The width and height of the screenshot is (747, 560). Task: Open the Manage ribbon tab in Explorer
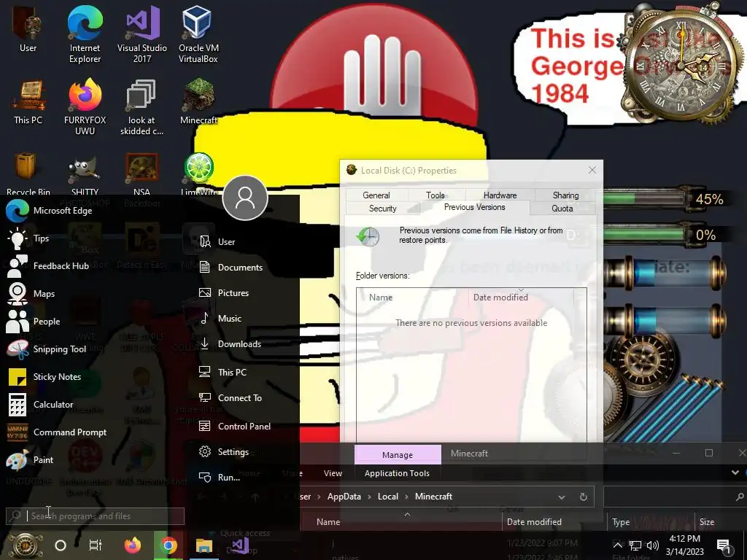(x=398, y=455)
